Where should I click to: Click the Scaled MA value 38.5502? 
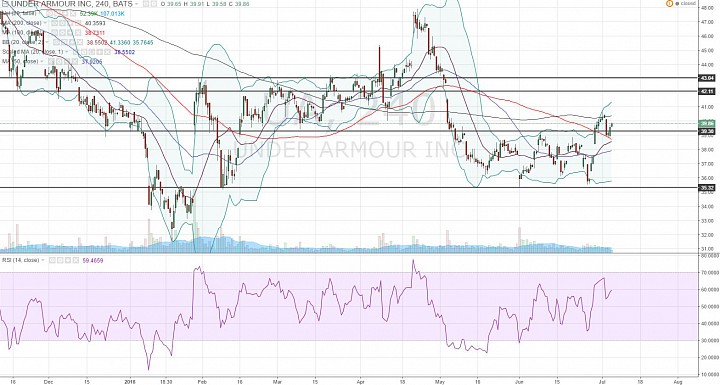(x=124, y=52)
